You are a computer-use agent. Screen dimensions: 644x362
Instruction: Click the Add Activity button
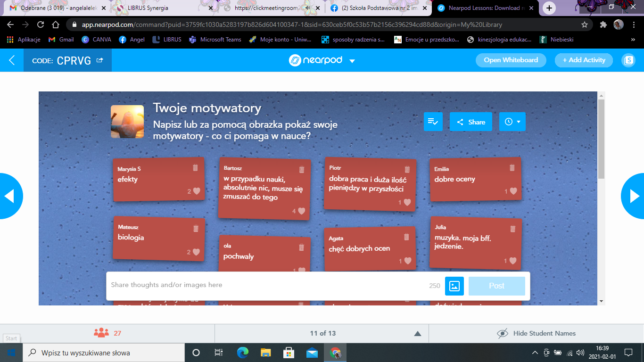(583, 60)
